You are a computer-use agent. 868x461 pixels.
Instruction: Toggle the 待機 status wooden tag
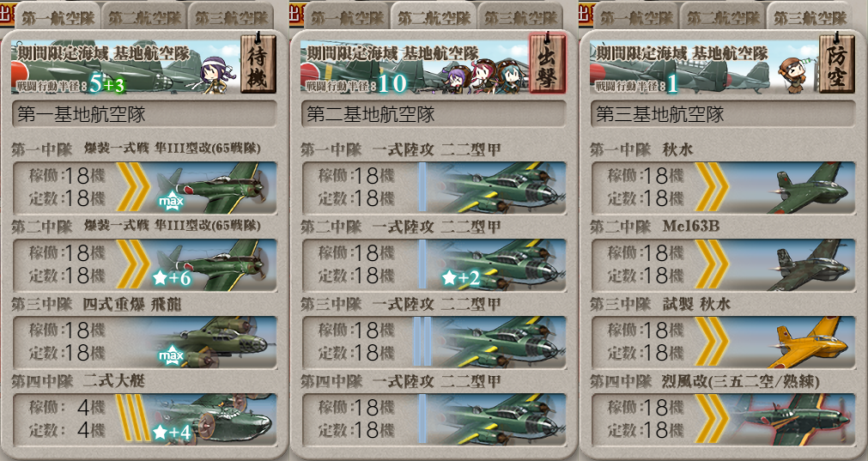[258, 64]
